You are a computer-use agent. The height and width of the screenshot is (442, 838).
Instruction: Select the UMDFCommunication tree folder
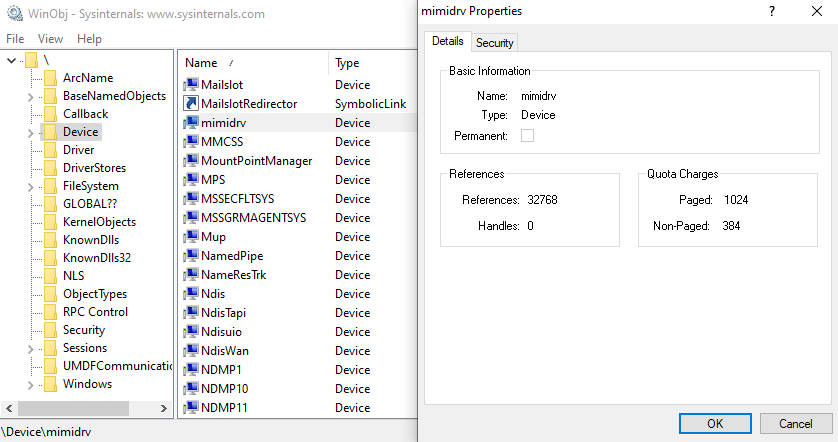(x=117, y=366)
